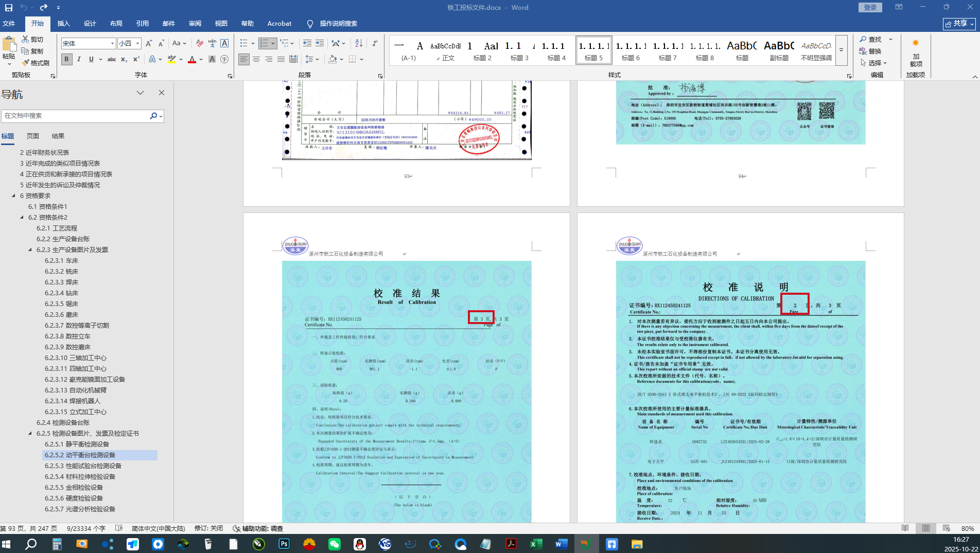Apply red font color
Viewport: 980px width, 553px height.
pos(192,59)
